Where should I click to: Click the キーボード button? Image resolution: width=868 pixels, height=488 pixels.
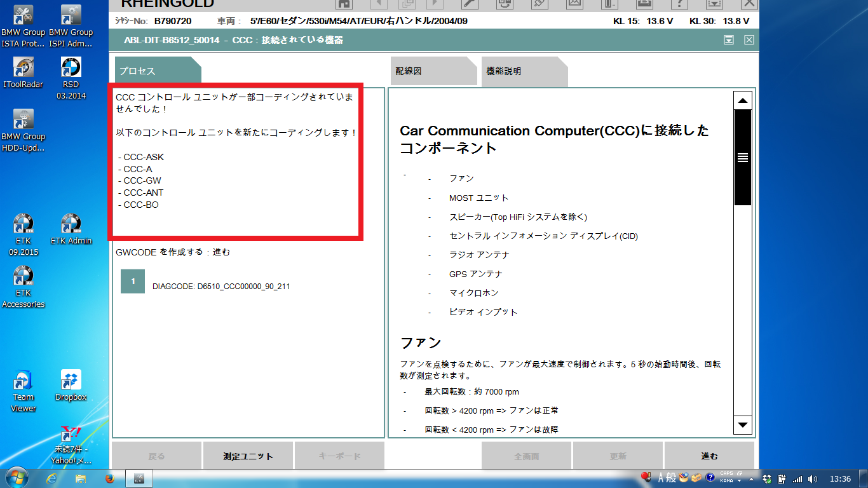pyautogui.click(x=339, y=456)
